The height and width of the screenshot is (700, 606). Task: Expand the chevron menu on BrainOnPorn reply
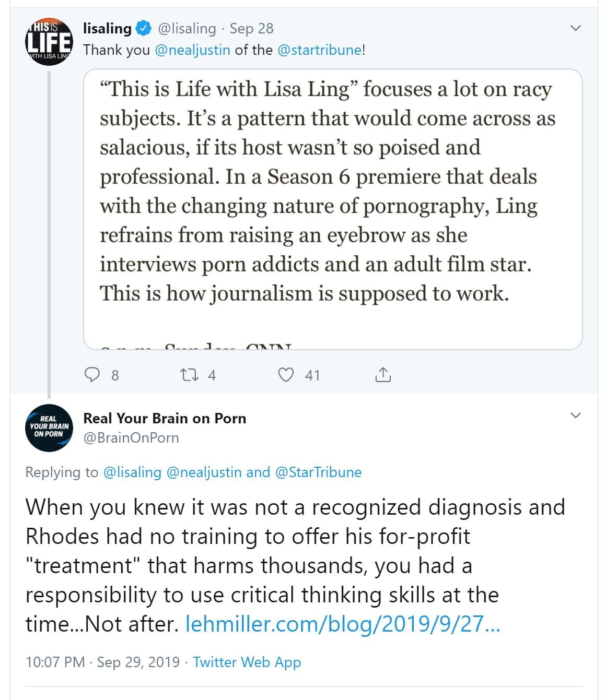tap(575, 416)
